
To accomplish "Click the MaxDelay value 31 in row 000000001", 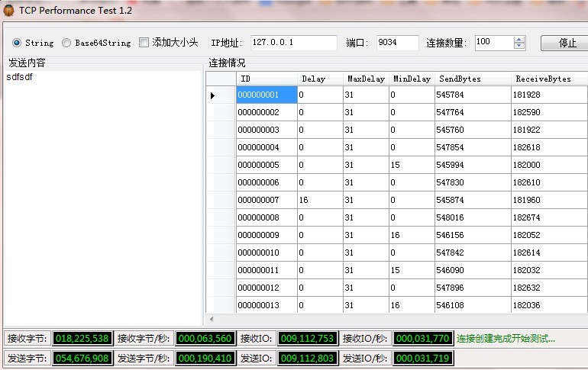I will (366, 95).
